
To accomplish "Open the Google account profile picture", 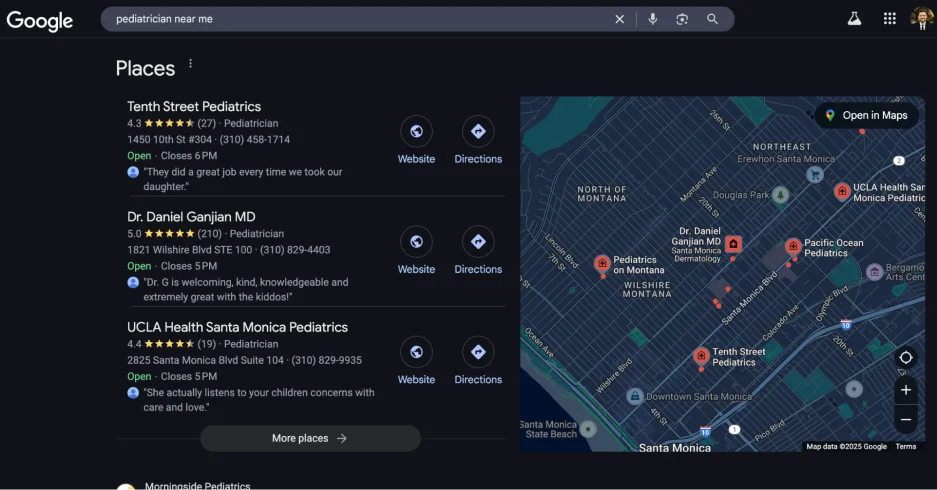I will coord(922,19).
